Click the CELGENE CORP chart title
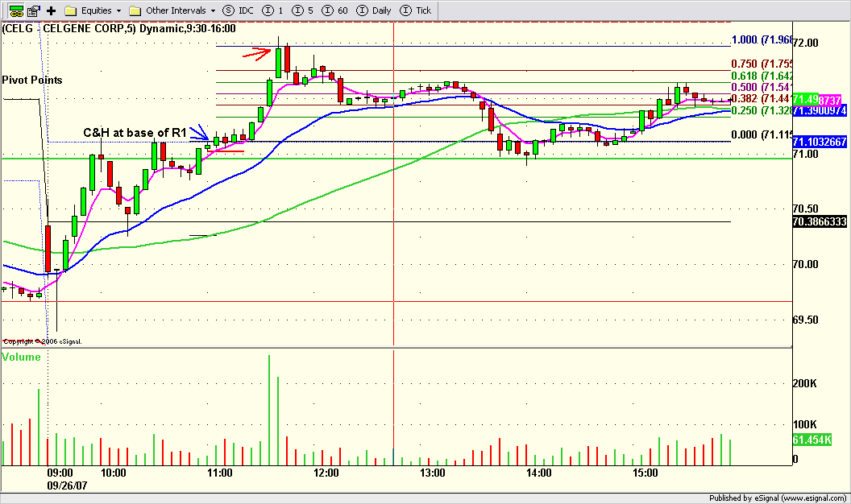This screenshot has height=504, width=851. tap(118, 29)
